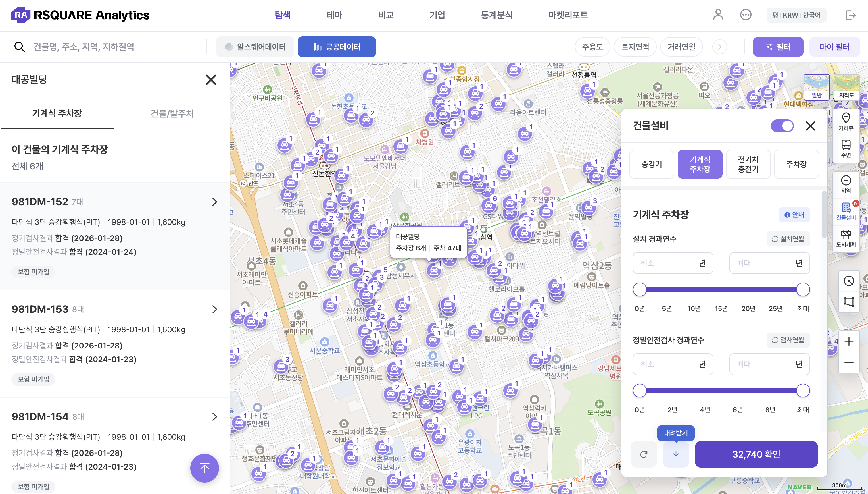
Task: Select the 기계식 주차장 facility option
Action: [x=700, y=164]
